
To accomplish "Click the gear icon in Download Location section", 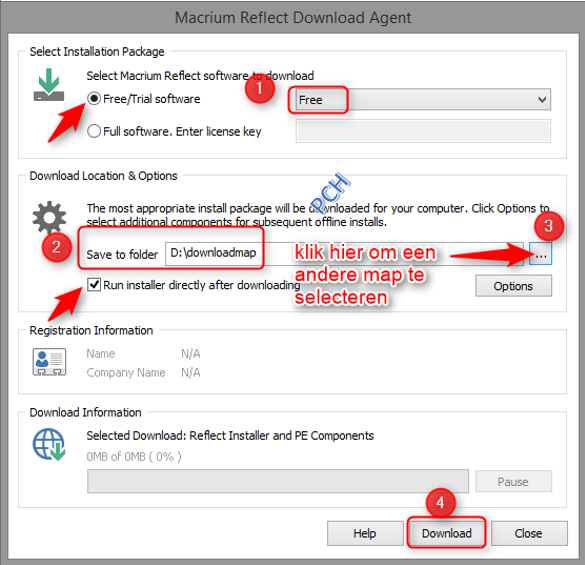I will (x=49, y=218).
